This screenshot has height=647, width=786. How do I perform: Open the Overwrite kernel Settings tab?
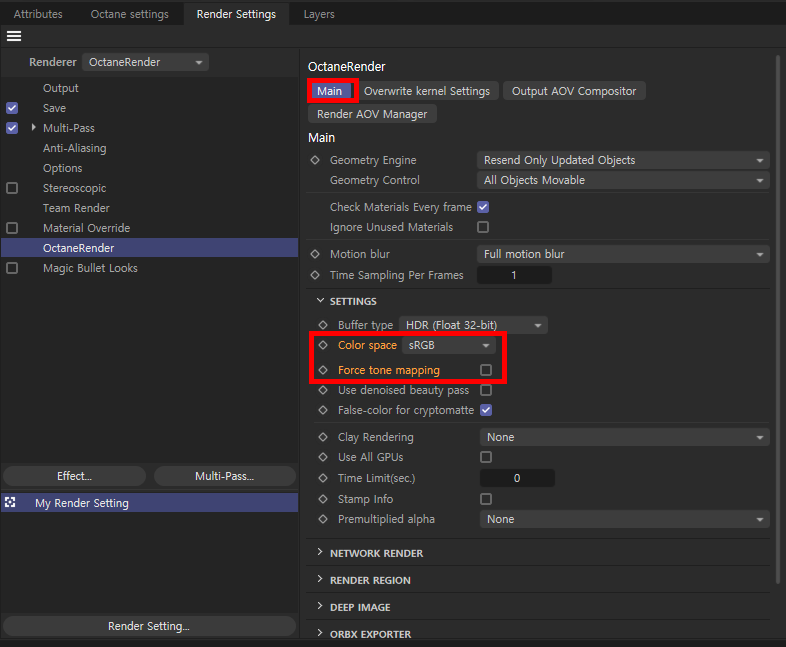(x=427, y=91)
